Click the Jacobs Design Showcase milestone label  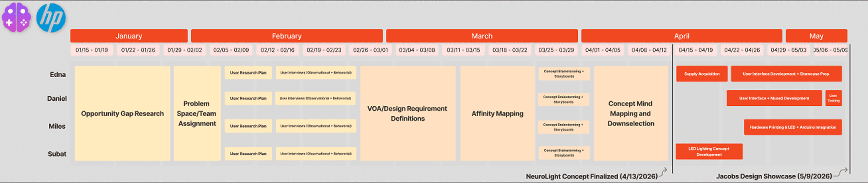click(774, 176)
